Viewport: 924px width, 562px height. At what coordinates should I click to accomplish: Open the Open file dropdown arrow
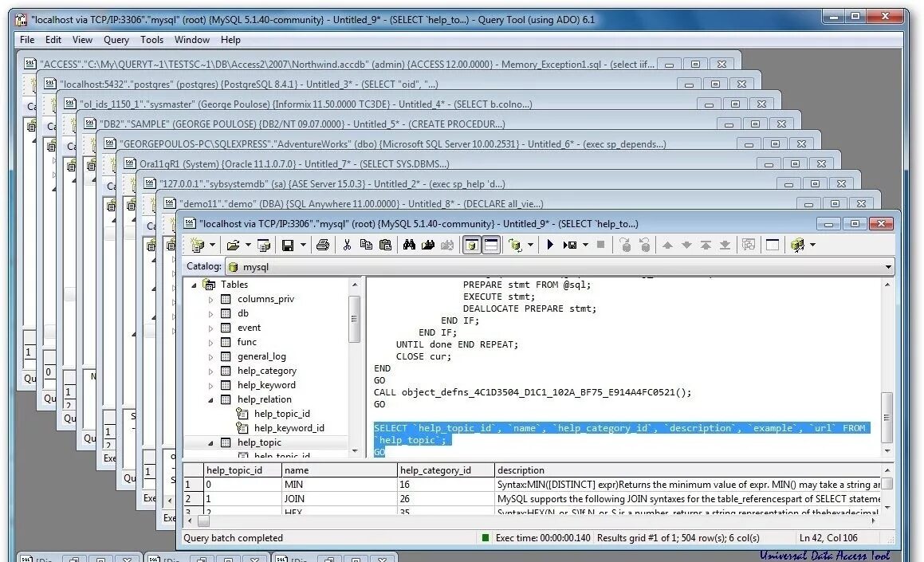[247, 245]
